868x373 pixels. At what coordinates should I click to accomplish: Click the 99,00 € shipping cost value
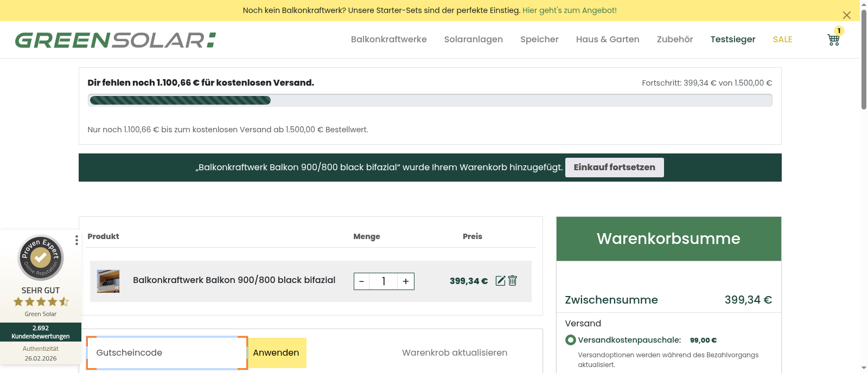703,340
